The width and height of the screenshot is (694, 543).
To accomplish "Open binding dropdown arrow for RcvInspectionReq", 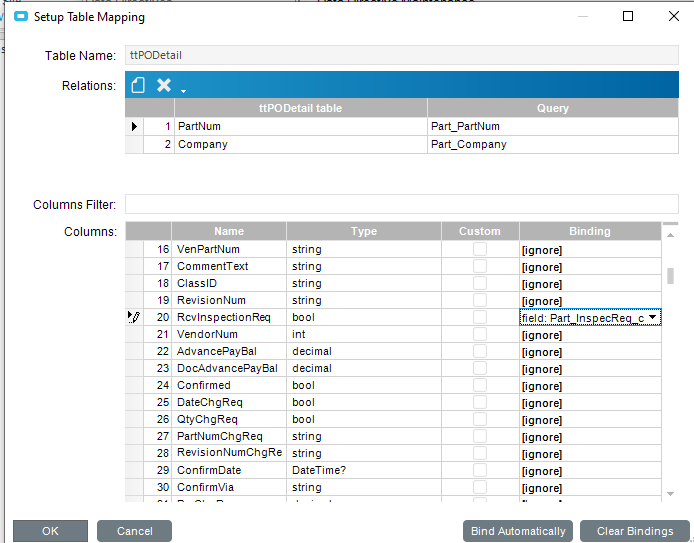I will 652,317.
